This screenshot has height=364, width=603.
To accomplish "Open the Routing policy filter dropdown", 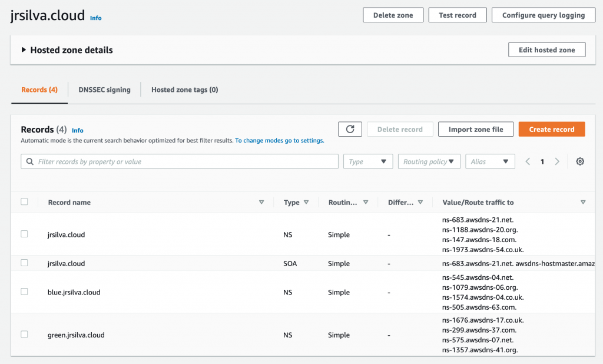I will [x=429, y=161].
